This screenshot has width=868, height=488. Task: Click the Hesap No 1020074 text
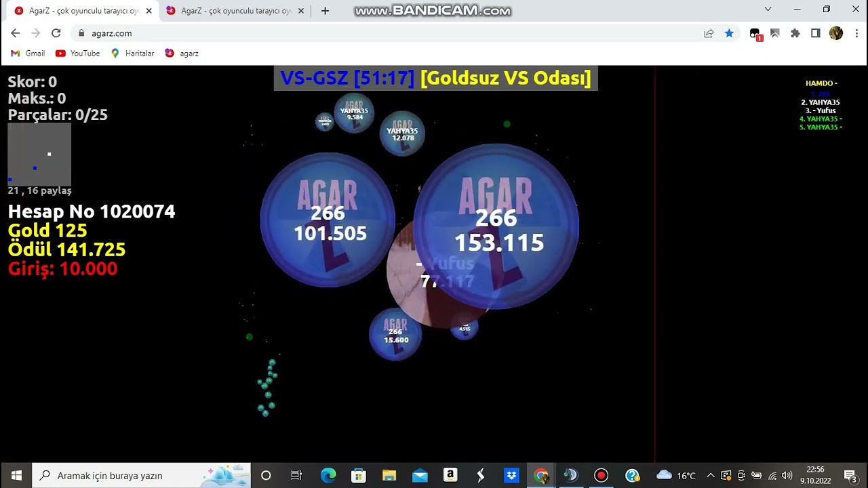click(92, 211)
